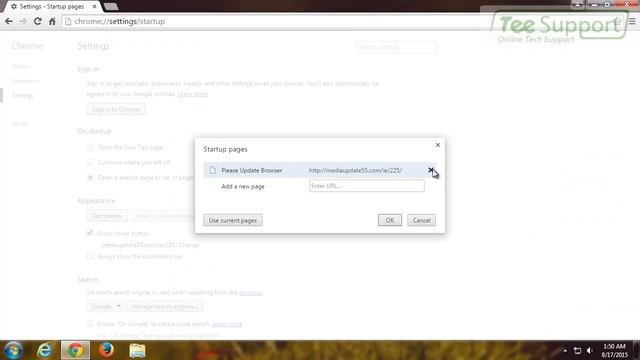
Task: Remove the Please Update Browser startup entry
Action: [431, 170]
